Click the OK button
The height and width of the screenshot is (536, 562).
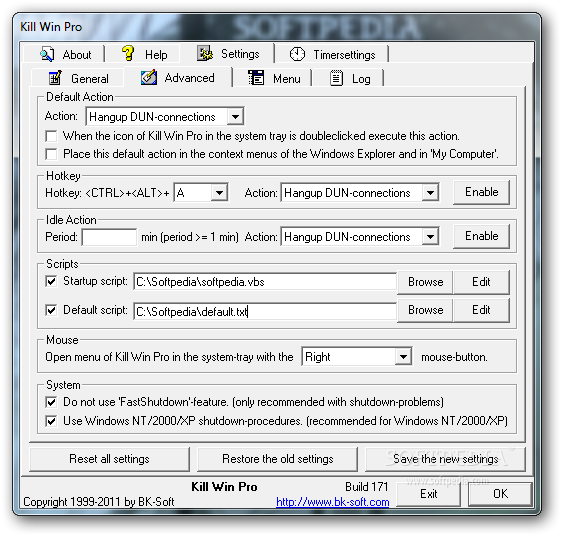[500, 494]
